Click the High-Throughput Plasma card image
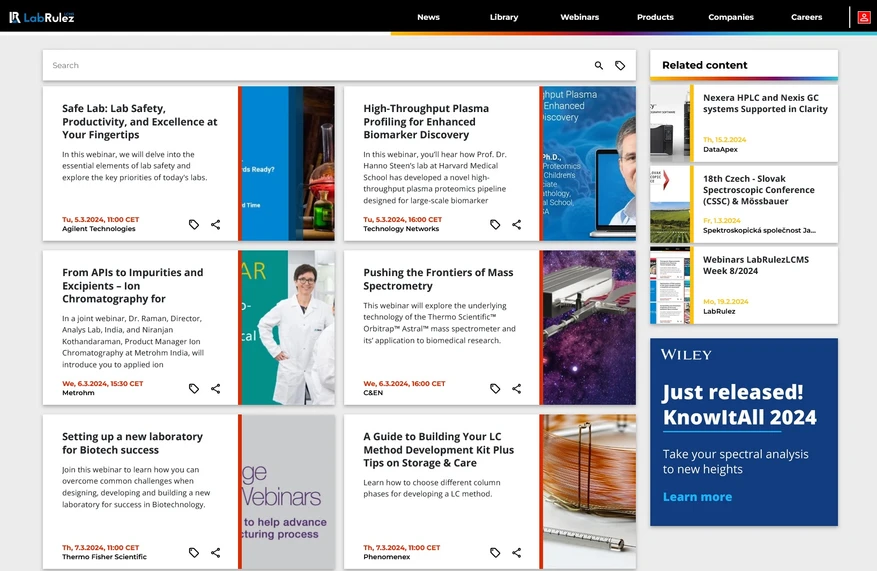 (x=590, y=163)
